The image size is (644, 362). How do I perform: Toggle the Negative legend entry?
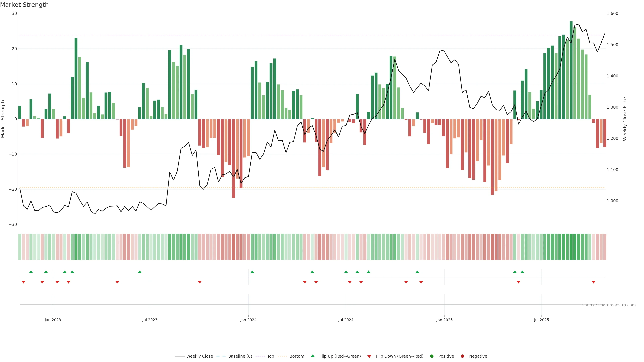tap(478, 356)
